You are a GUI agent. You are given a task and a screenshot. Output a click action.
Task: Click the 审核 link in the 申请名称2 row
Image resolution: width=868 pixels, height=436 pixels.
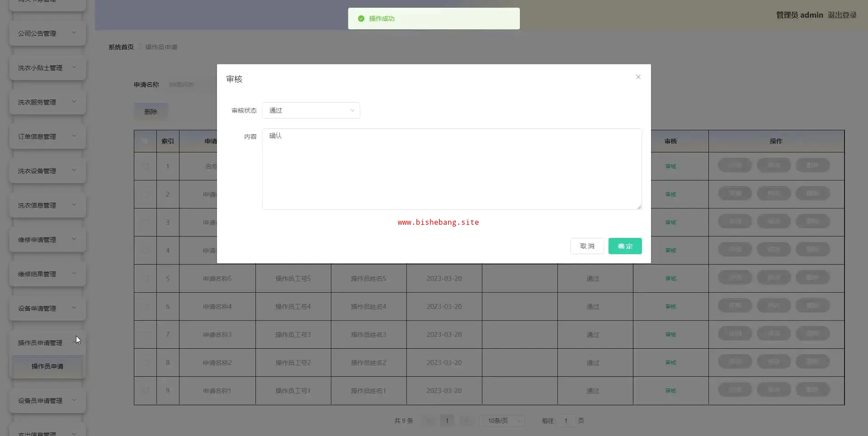coord(670,363)
